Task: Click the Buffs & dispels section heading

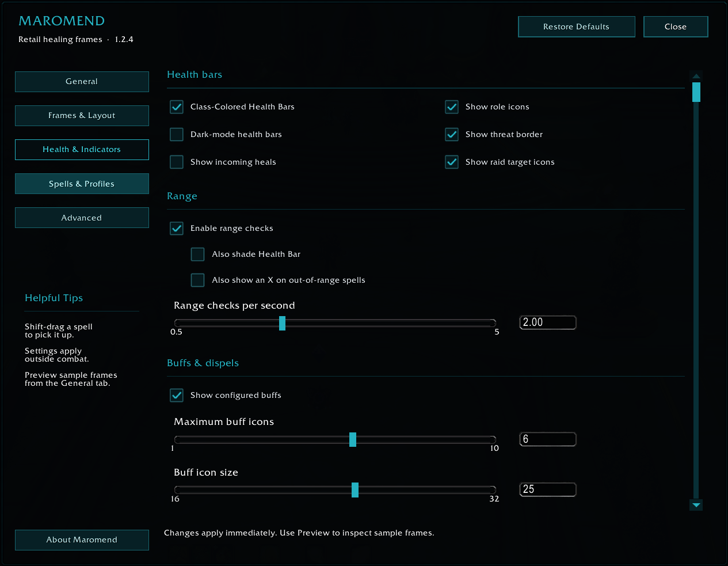Action: pos(203,363)
